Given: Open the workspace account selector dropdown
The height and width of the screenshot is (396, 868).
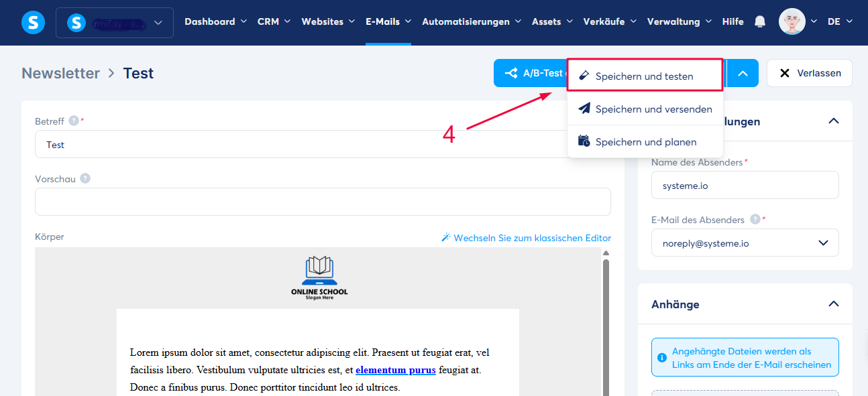Looking at the screenshot, I should (115, 23).
